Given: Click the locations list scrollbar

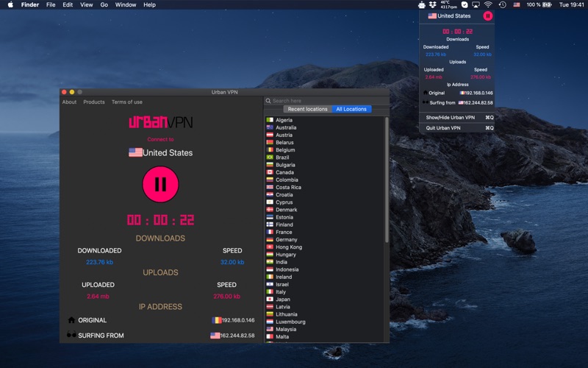Looking at the screenshot, I should tap(387, 180).
